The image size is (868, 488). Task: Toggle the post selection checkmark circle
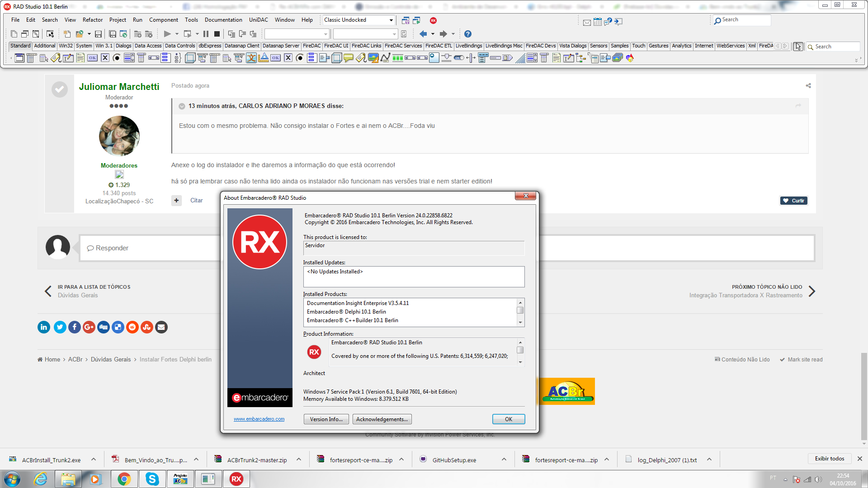click(59, 89)
